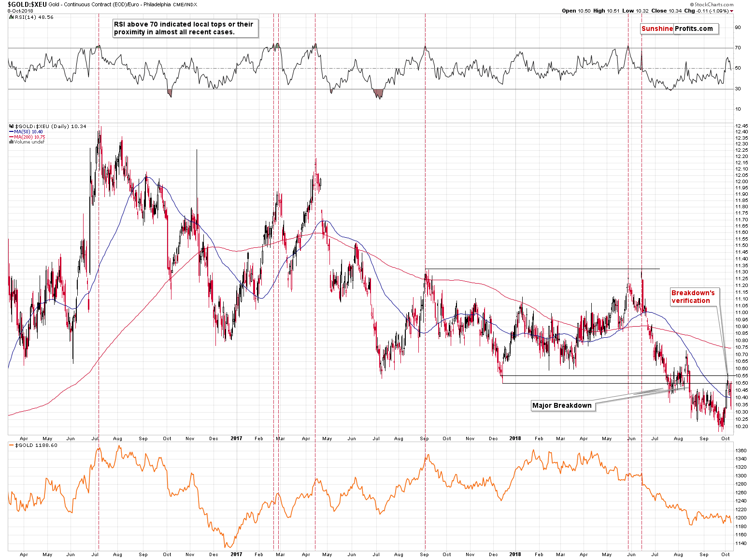Click 2017 on the main chart time axis
The height and width of the screenshot is (559, 756).
pyautogui.click(x=236, y=438)
